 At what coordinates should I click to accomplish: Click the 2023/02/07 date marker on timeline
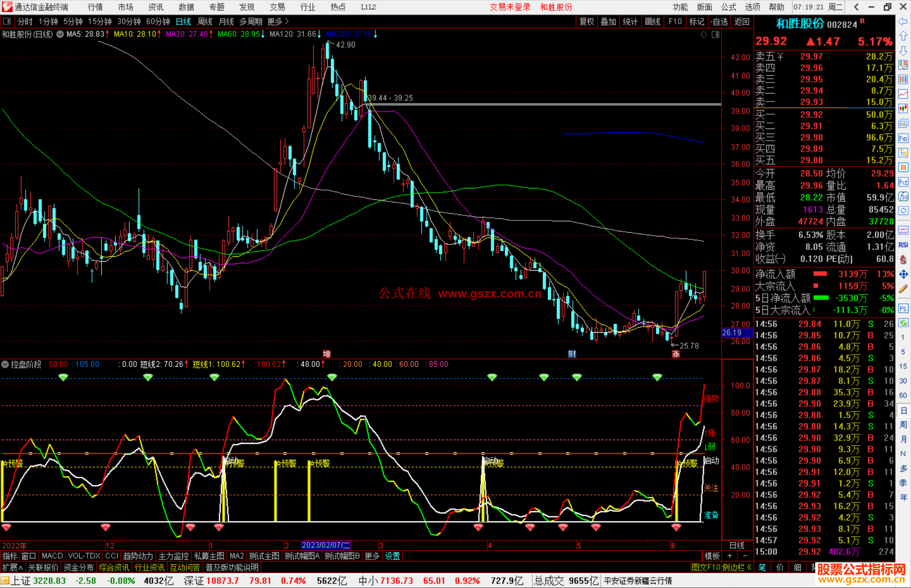[x=326, y=545]
